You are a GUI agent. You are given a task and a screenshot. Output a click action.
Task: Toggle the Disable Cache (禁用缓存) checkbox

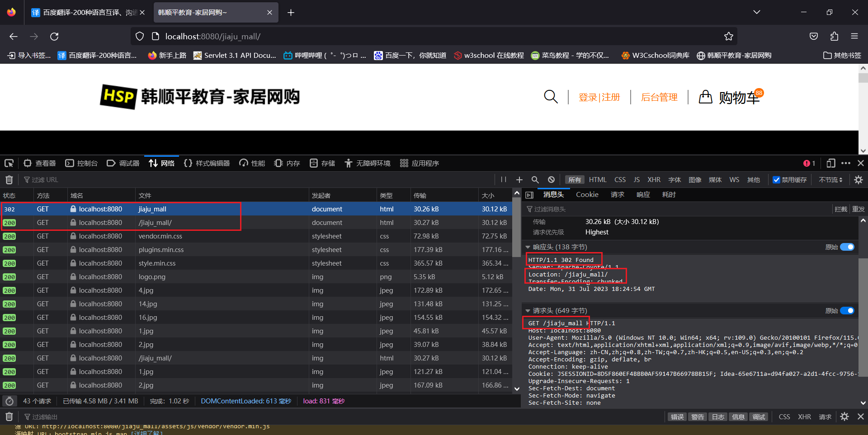pos(776,180)
